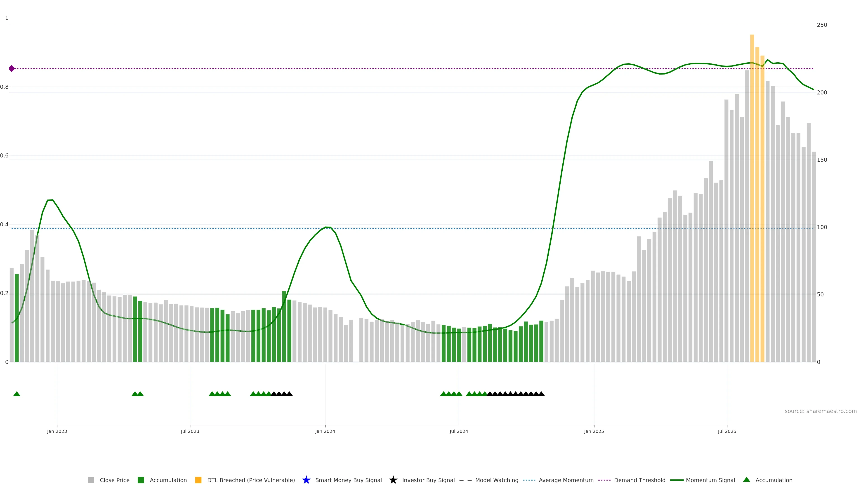Click the orange DTL Breached legend swatch
This screenshot has height=488, width=868.
(198, 480)
